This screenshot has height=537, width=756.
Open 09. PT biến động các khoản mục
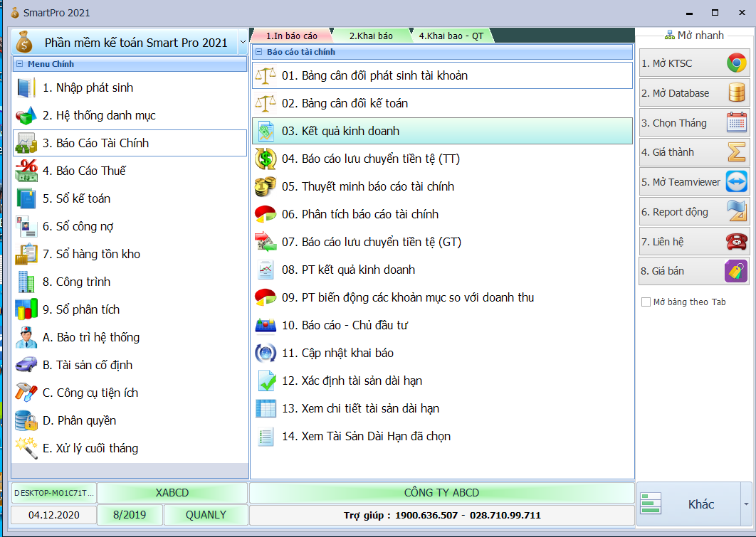coord(442,297)
